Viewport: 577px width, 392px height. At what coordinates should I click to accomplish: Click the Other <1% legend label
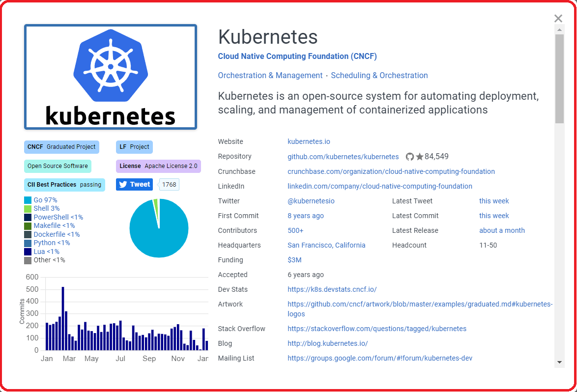point(49,260)
